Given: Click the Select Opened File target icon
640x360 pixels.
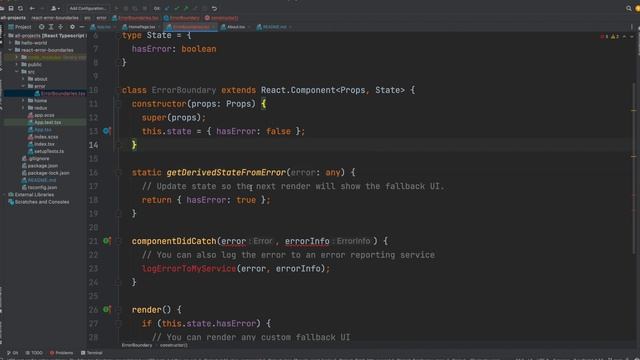Looking at the screenshot, I should pyautogui.click(x=41, y=27).
